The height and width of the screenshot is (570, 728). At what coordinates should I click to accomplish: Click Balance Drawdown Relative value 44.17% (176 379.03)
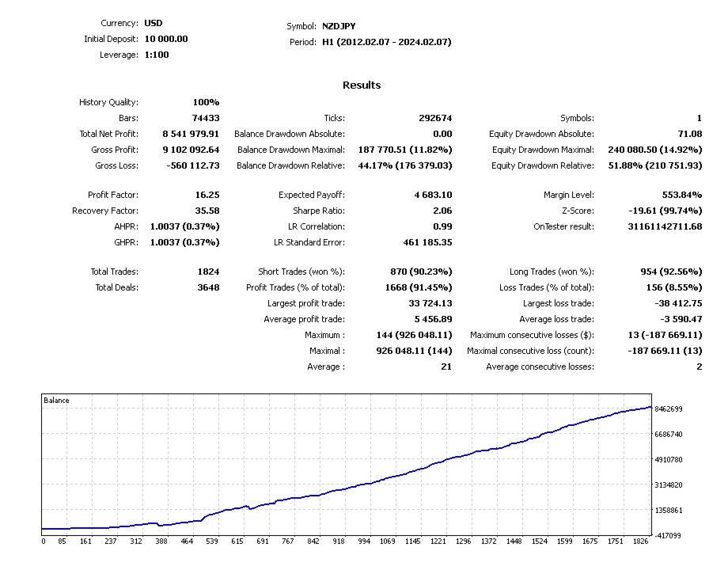[x=405, y=165]
